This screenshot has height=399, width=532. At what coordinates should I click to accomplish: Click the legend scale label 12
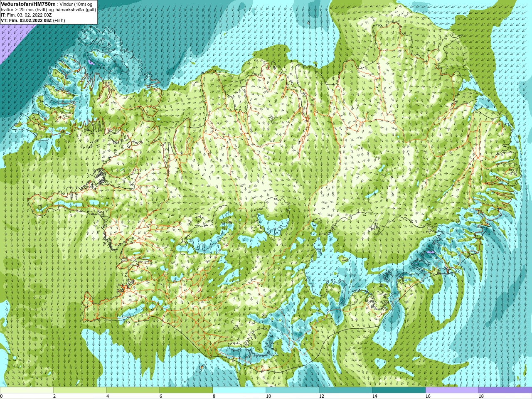(321, 396)
